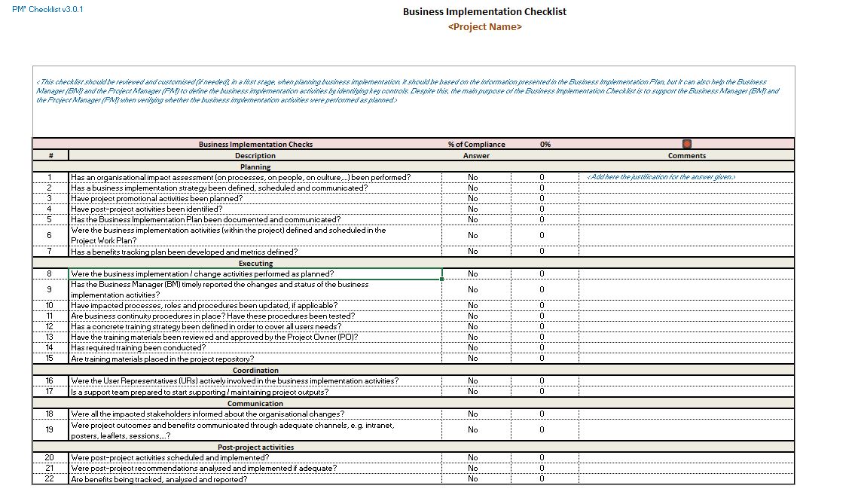Screen dimensions: 855x504
Task: Select the <Project Name> title placeholder
Action: (484, 27)
